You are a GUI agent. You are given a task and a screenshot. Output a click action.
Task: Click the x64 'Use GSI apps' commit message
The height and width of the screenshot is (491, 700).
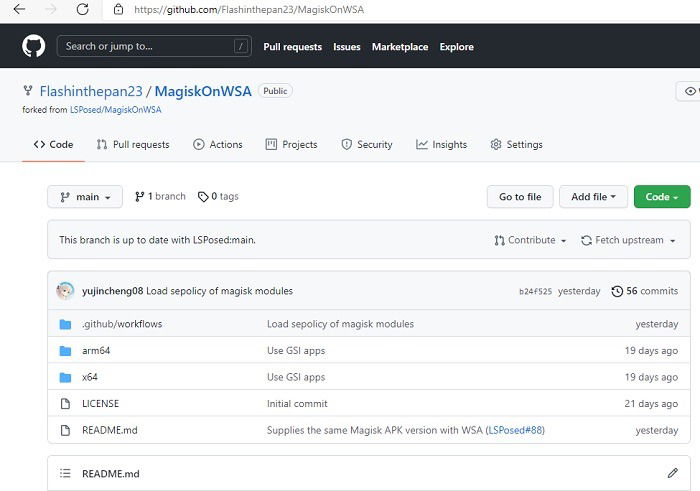296,377
